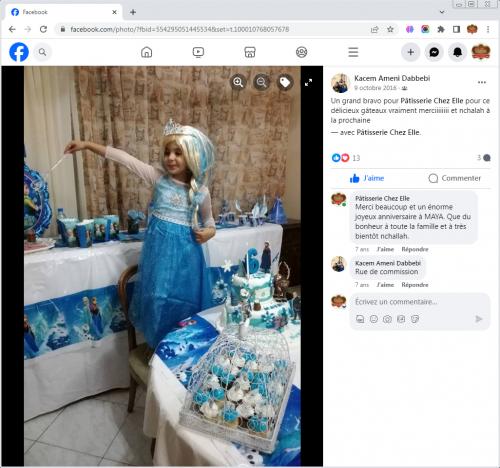
Task: Add a sticker to the comment
Action: [415, 319]
